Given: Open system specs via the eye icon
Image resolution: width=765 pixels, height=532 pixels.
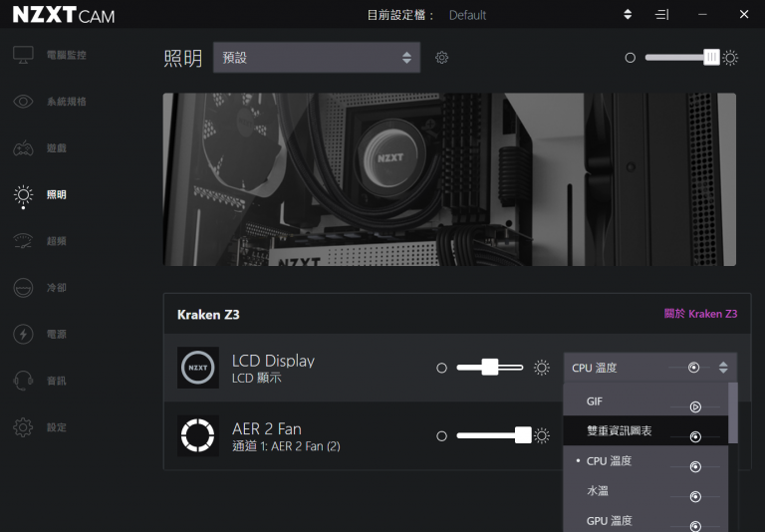Looking at the screenshot, I should (23, 102).
